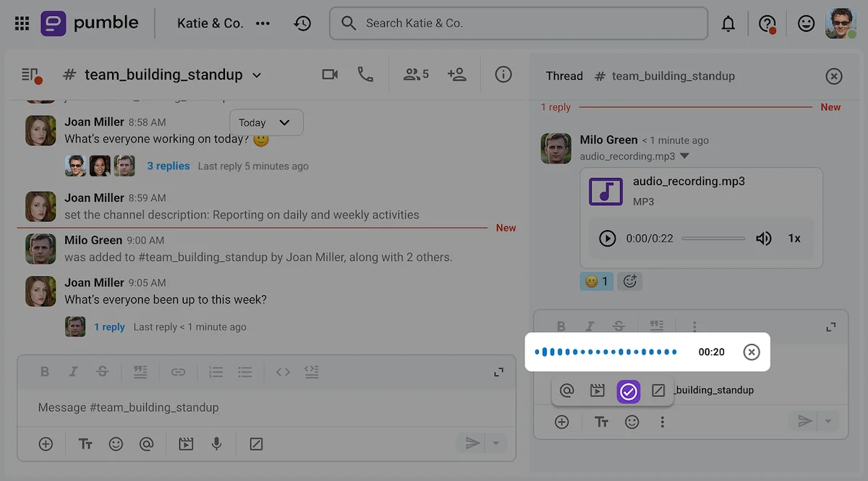
Task: Mute the audio with speaker icon
Action: point(764,238)
